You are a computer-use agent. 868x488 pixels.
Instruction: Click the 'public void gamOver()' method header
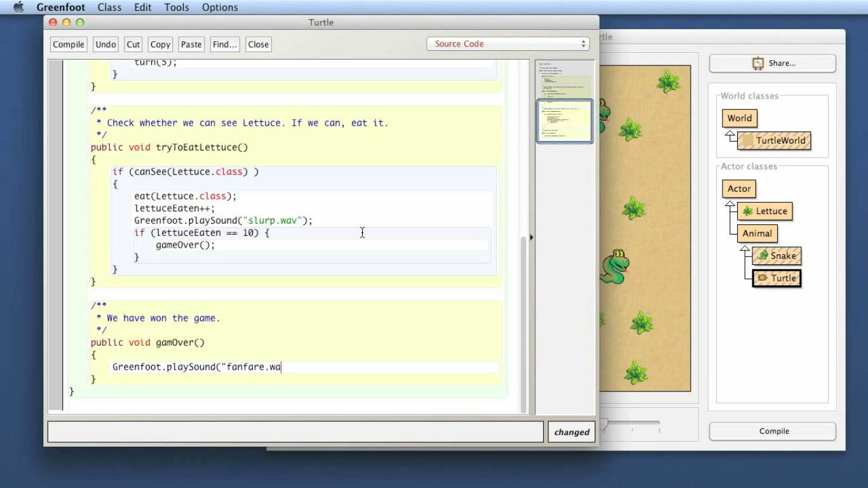coord(147,342)
